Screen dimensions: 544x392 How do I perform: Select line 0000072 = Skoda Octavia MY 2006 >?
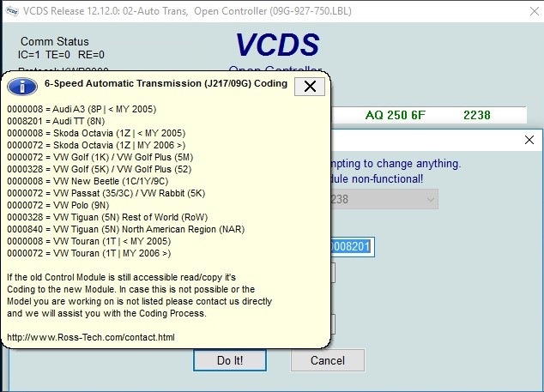pyautogui.click(x=96, y=145)
